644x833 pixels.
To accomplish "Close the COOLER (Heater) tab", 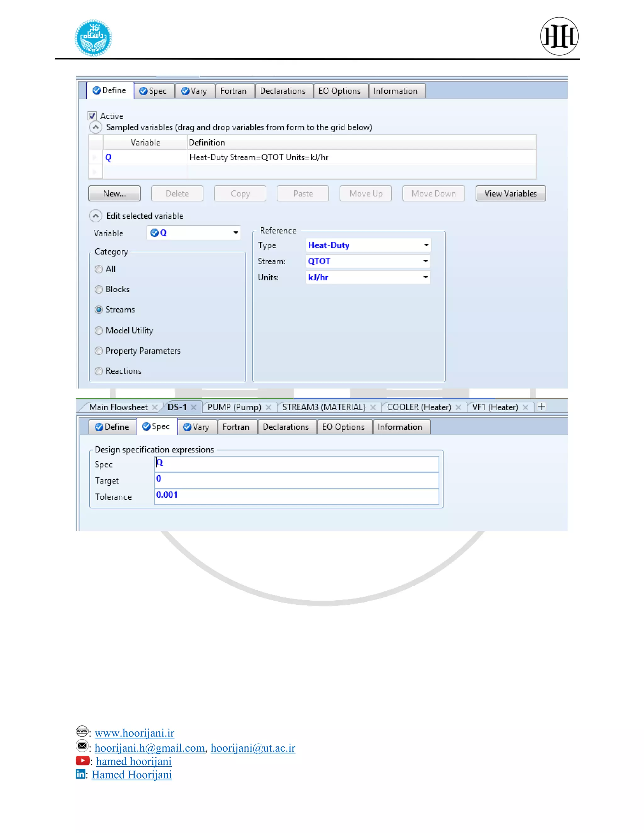I will coord(458,407).
